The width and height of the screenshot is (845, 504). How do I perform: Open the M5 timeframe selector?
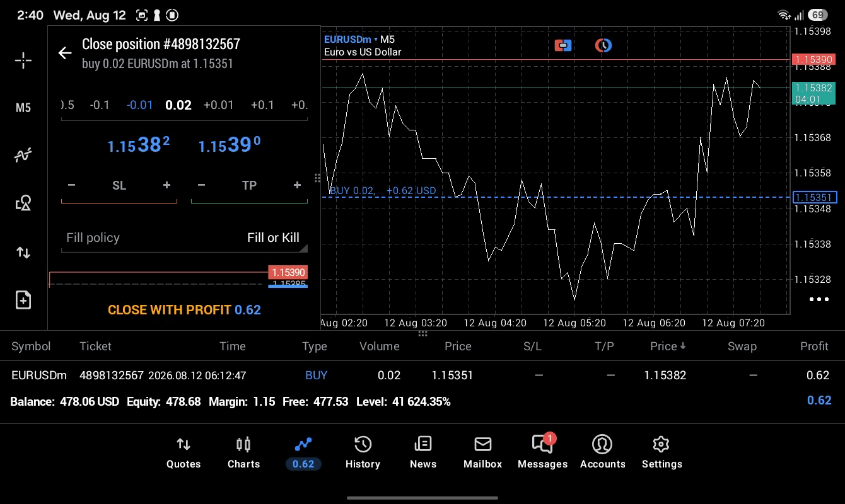pos(23,108)
